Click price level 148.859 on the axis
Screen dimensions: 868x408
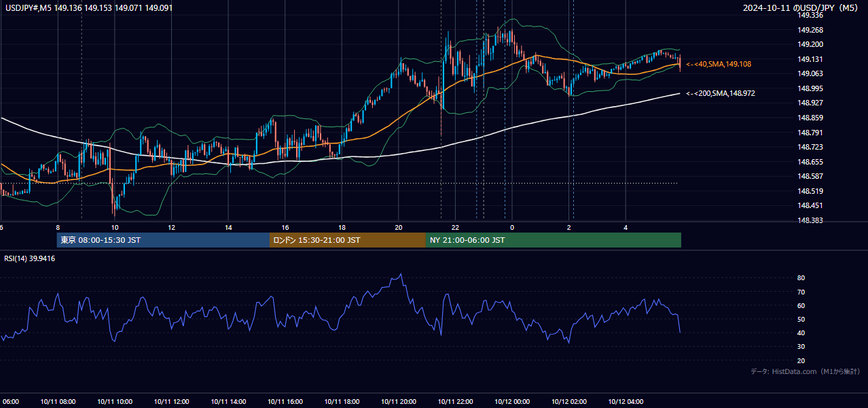(810, 118)
